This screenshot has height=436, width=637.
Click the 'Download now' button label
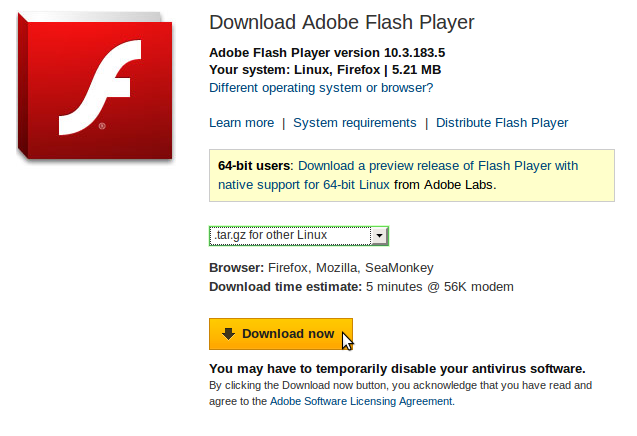point(288,334)
